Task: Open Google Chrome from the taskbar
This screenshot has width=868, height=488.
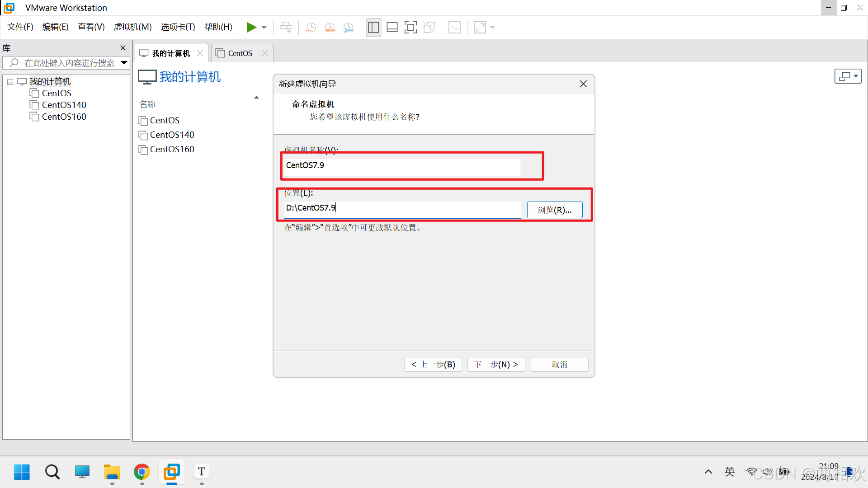Action: click(142, 472)
